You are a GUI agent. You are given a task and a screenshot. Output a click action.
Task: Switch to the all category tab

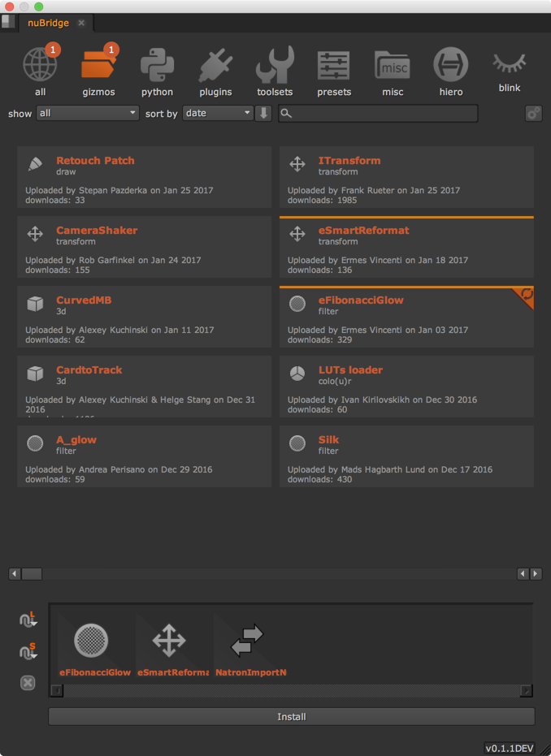coord(41,70)
